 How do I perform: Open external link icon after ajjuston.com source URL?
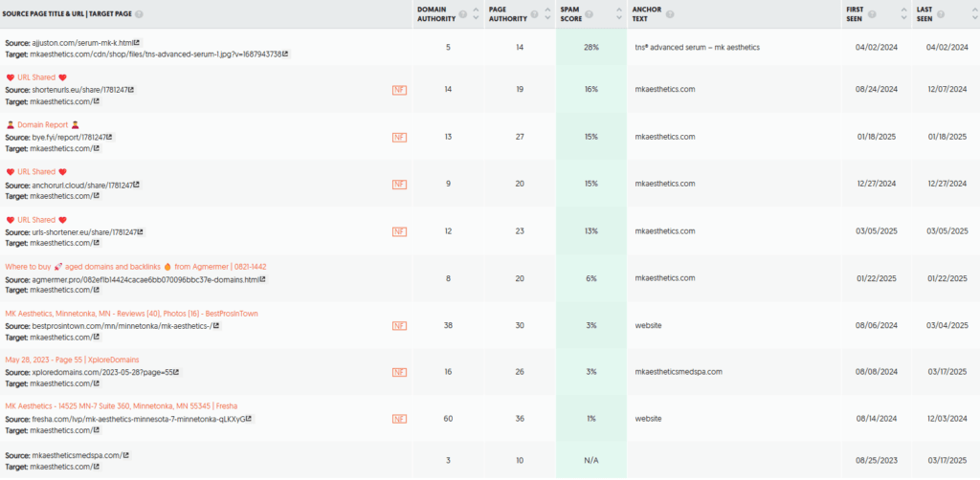[x=138, y=42]
